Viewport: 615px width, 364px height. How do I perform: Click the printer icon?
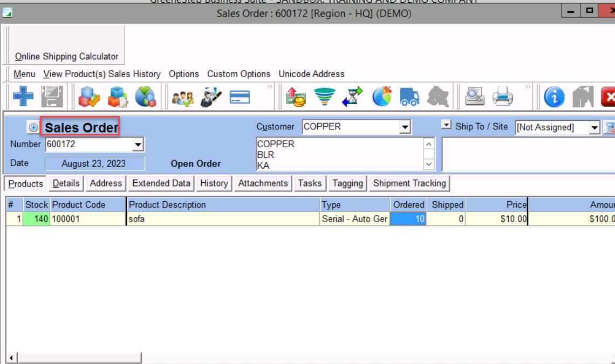pyautogui.click(x=503, y=98)
